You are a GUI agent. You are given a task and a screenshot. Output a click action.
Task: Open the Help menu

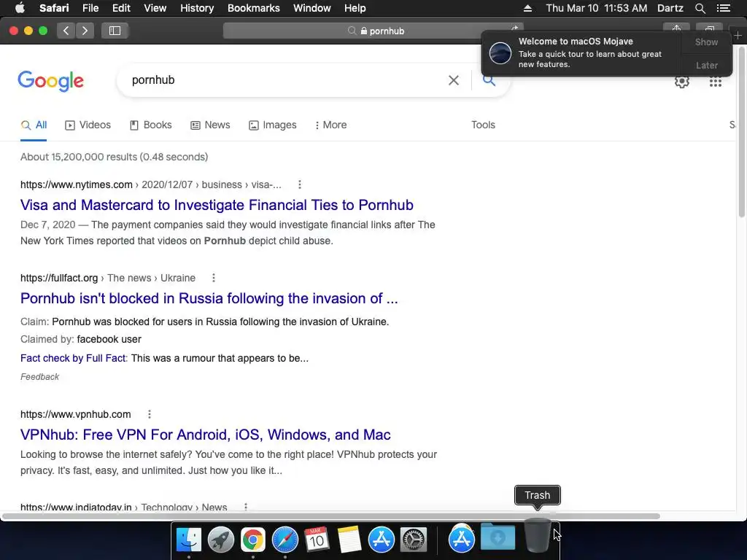[355, 8]
